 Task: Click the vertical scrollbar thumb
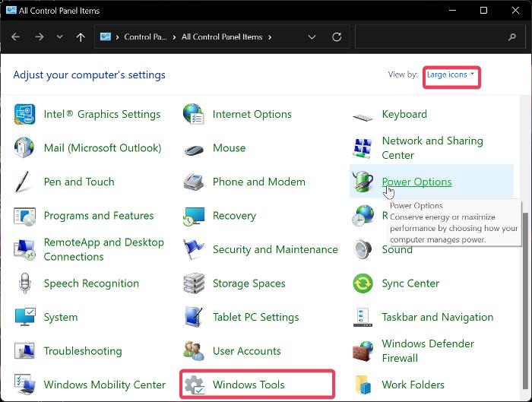pyautogui.click(x=526, y=301)
